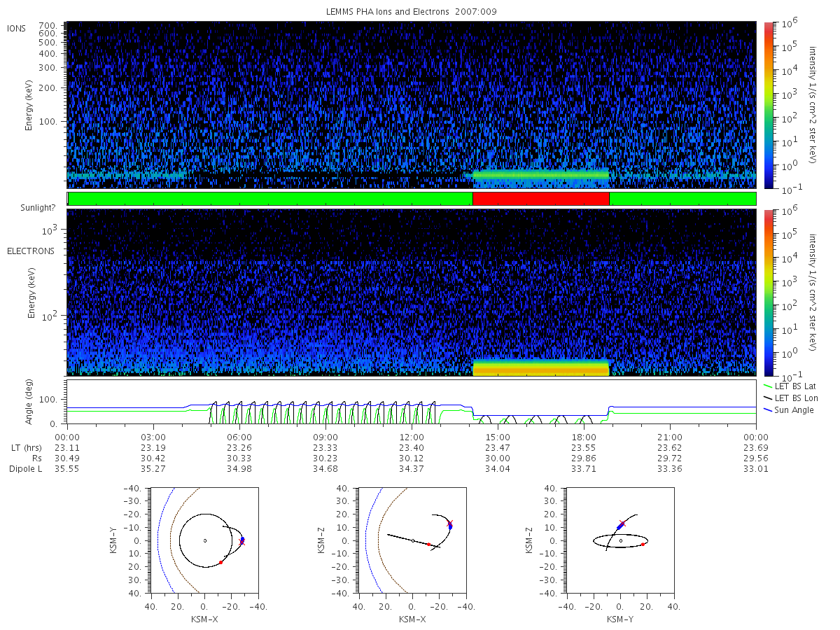
Task: Click the electrons intensity color scale bar
Action: coord(769,293)
